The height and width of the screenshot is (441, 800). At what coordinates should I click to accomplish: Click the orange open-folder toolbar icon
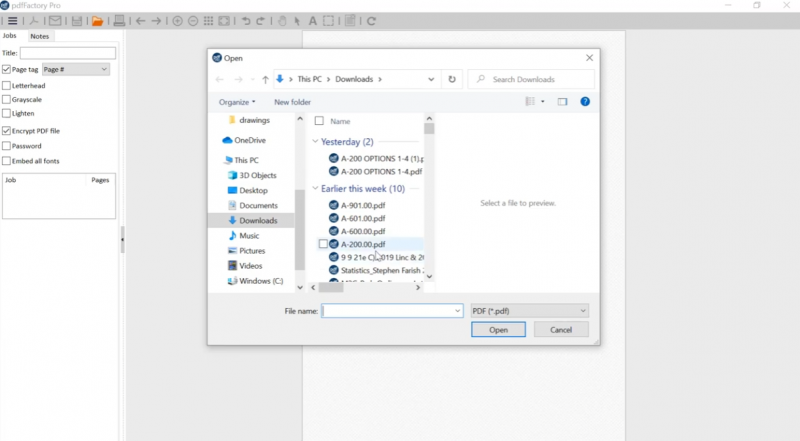97,20
